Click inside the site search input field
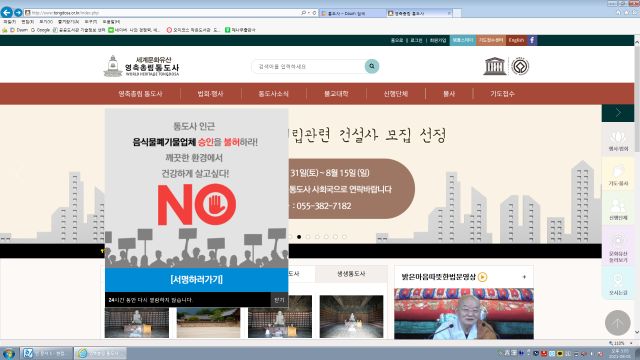Screen dimensions: 640x360 [308, 67]
